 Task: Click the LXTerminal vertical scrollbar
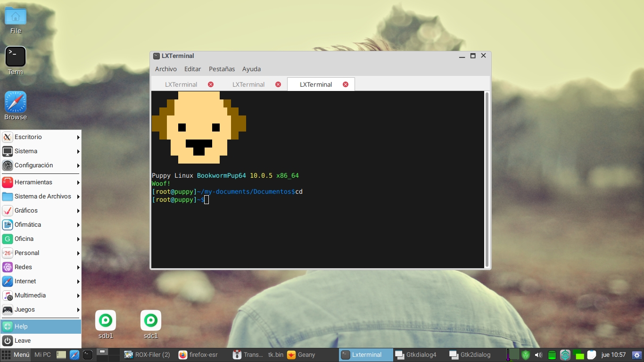pos(487,180)
